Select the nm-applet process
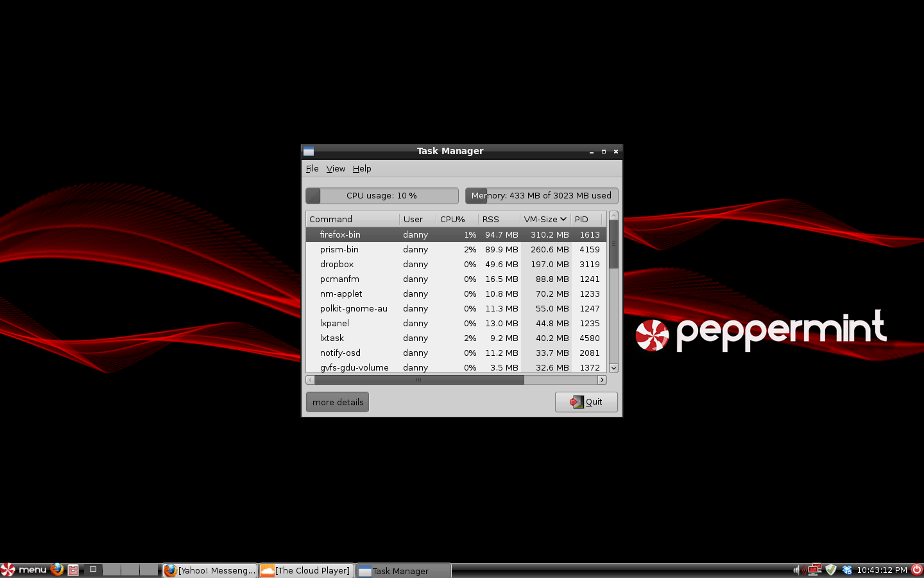The width and height of the screenshot is (924, 578). [456, 294]
